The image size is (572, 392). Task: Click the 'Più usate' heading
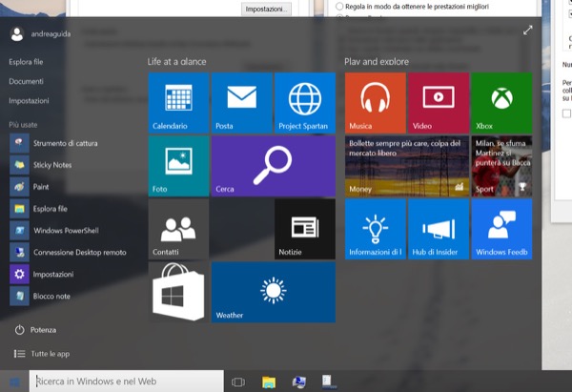[23, 125]
